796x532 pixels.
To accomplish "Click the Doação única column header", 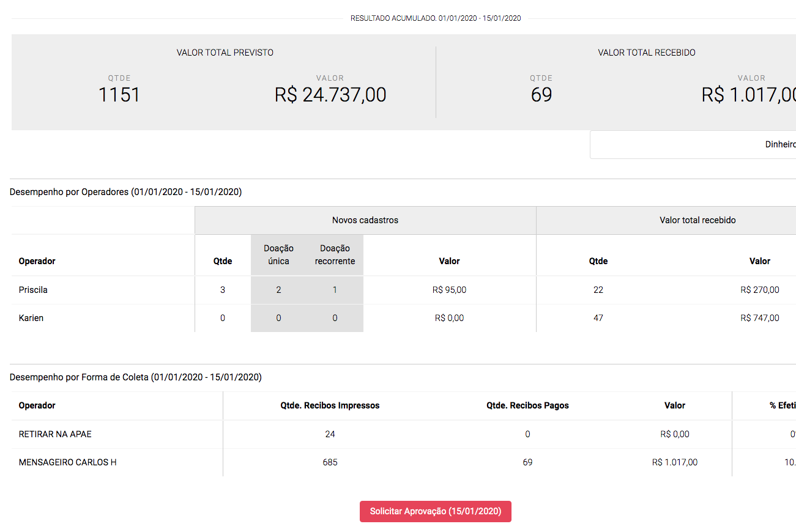I will (278, 254).
